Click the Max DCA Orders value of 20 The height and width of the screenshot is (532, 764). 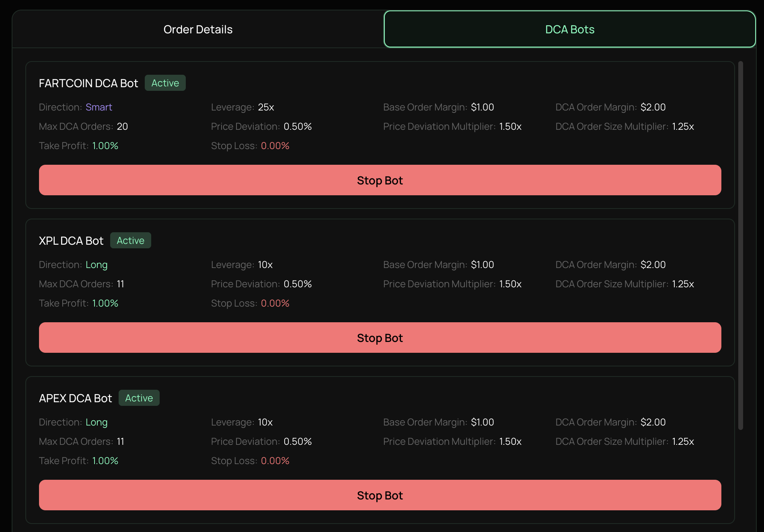pos(122,127)
